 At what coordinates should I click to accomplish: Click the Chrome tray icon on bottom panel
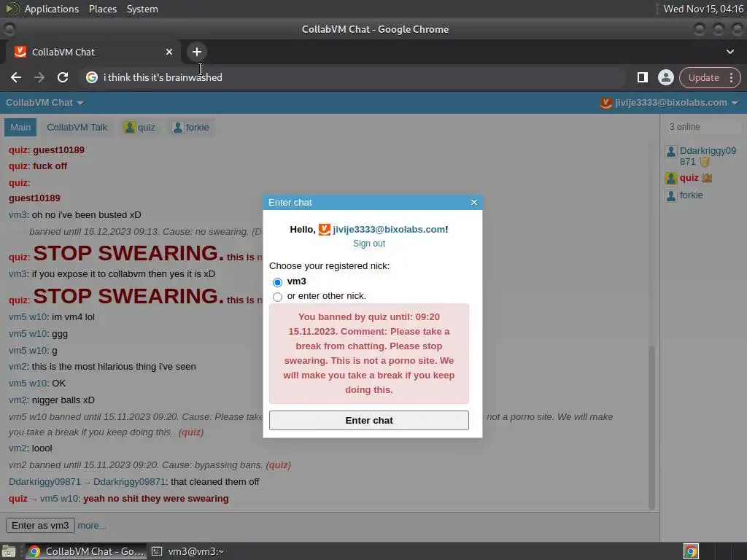coord(691,551)
